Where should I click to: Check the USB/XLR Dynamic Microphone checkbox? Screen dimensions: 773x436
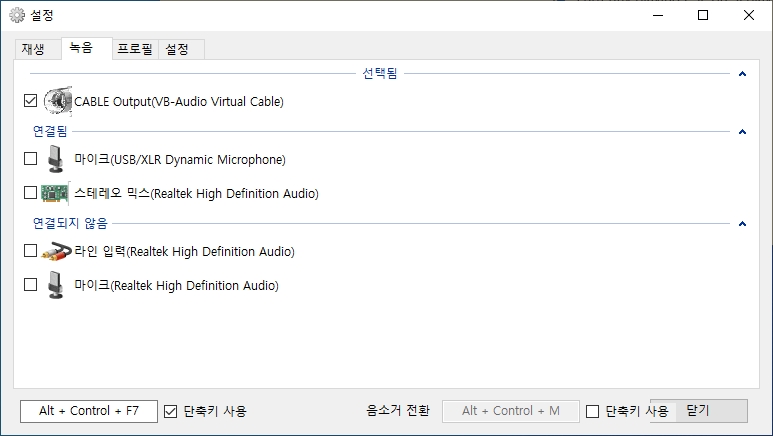tap(31, 158)
